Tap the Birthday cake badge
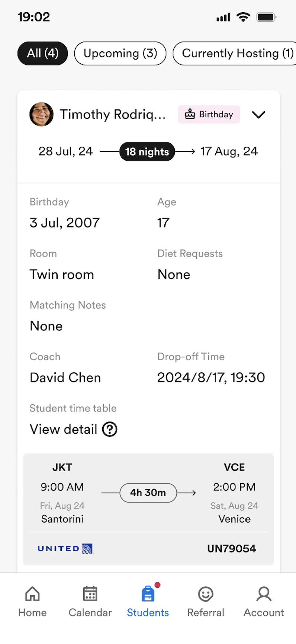The height and width of the screenshot is (644, 296). coord(209,114)
